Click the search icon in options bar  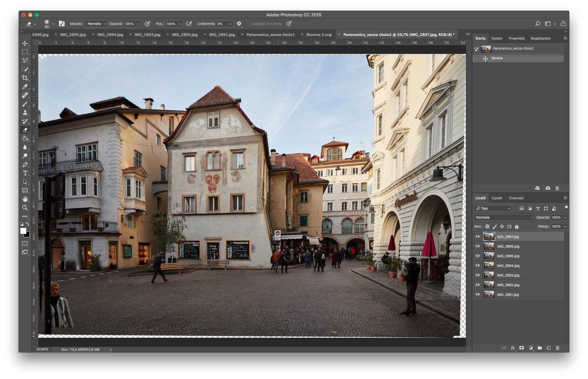[537, 24]
